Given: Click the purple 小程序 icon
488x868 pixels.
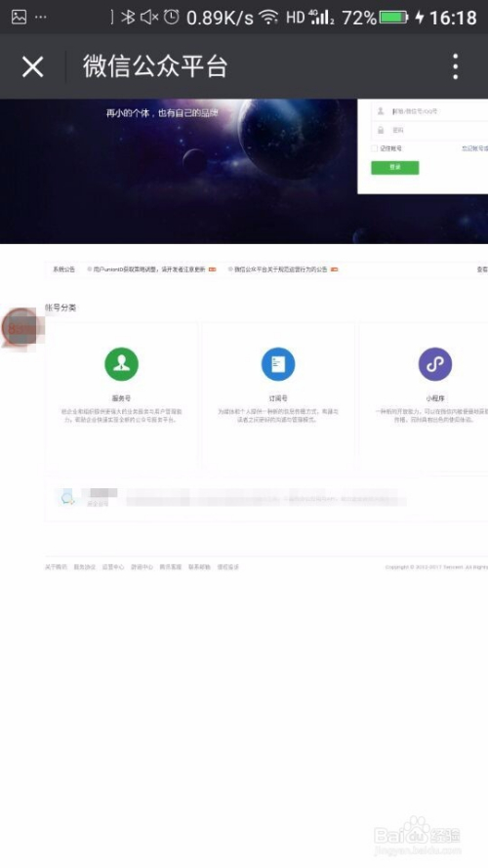Looking at the screenshot, I should pyautogui.click(x=435, y=364).
